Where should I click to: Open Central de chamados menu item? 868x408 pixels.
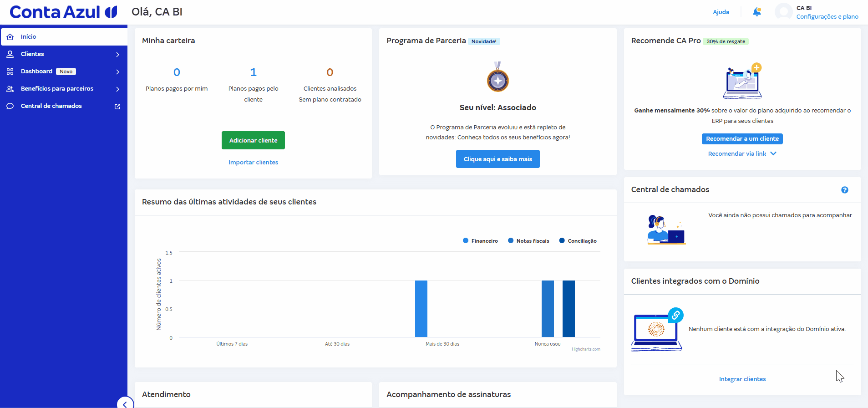pos(64,106)
